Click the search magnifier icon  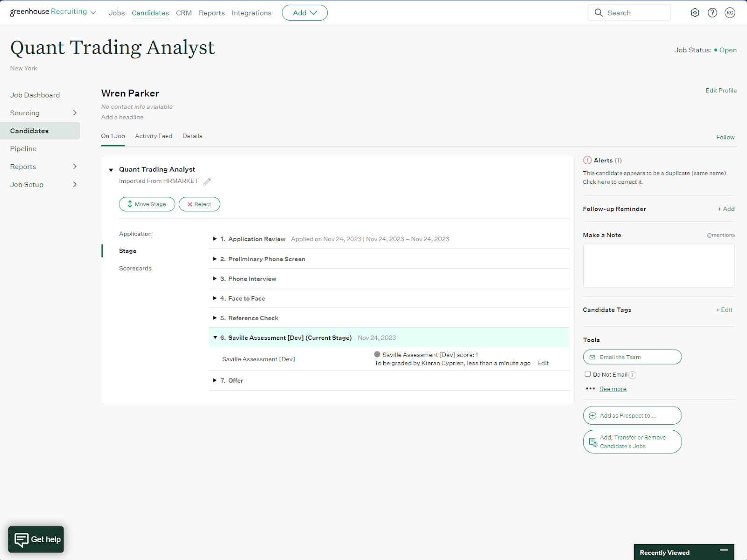pyautogui.click(x=599, y=13)
